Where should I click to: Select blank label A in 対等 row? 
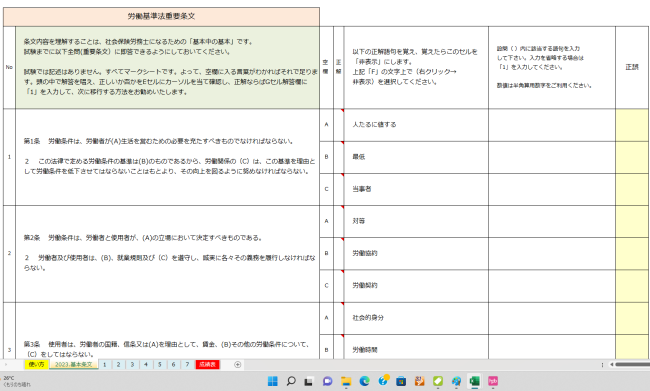(x=326, y=221)
